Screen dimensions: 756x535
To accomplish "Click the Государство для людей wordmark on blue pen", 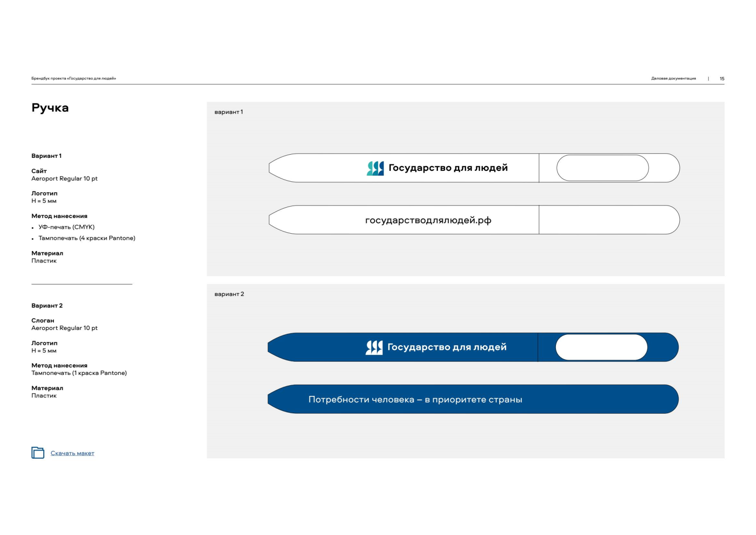I will coord(447,347).
